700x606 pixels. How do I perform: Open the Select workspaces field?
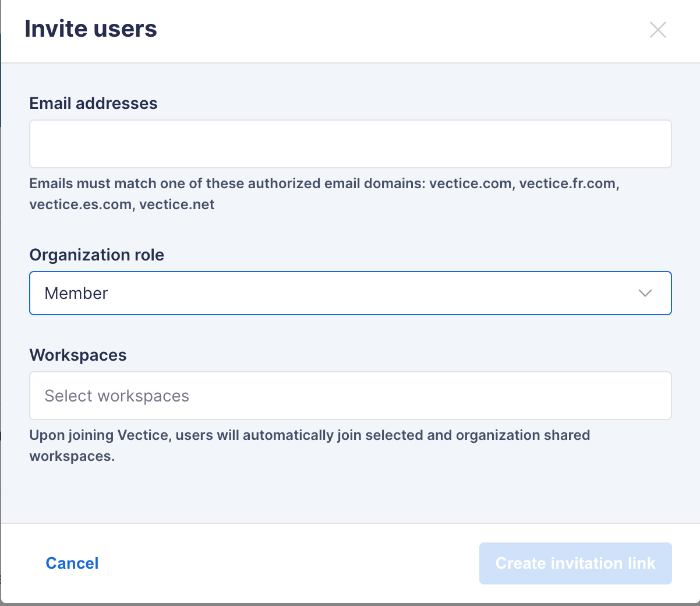[x=350, y=396]
